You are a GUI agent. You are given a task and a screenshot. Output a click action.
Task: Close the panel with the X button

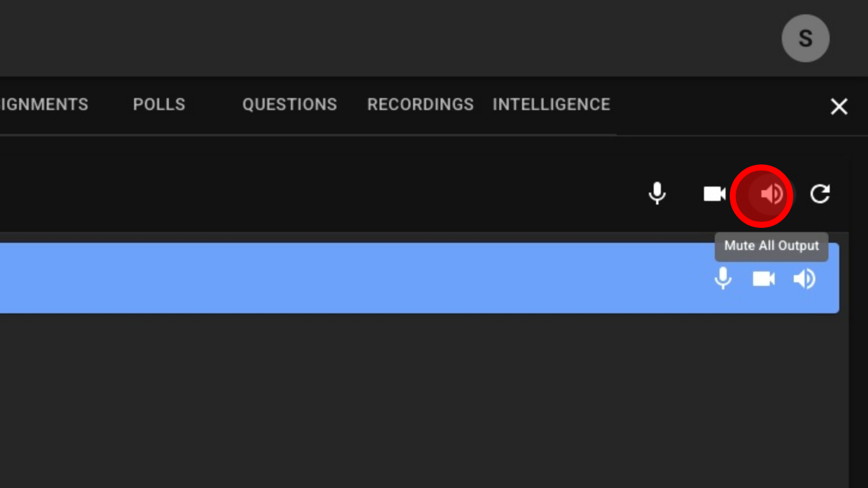click(839, 106)
